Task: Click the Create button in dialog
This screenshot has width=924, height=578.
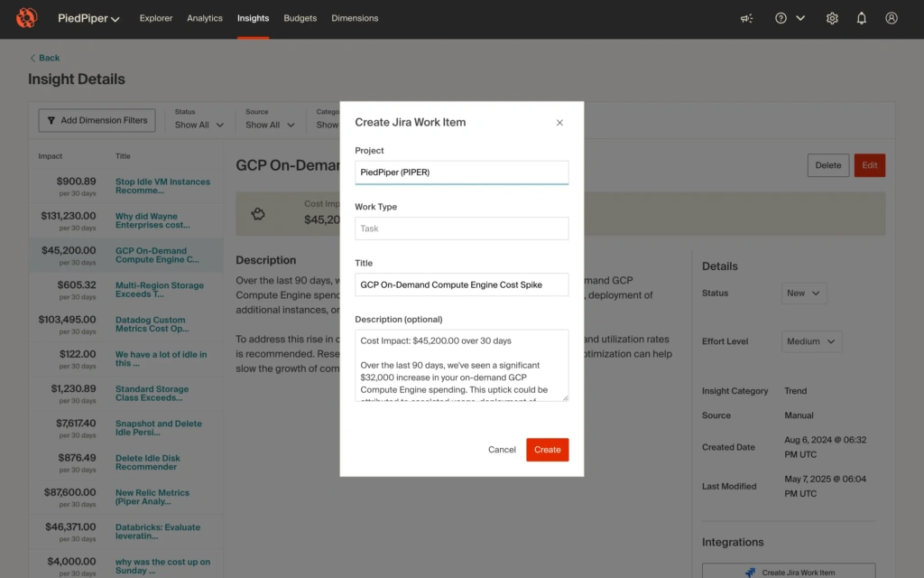Action: pyautogui.click(x=548, y=450)
